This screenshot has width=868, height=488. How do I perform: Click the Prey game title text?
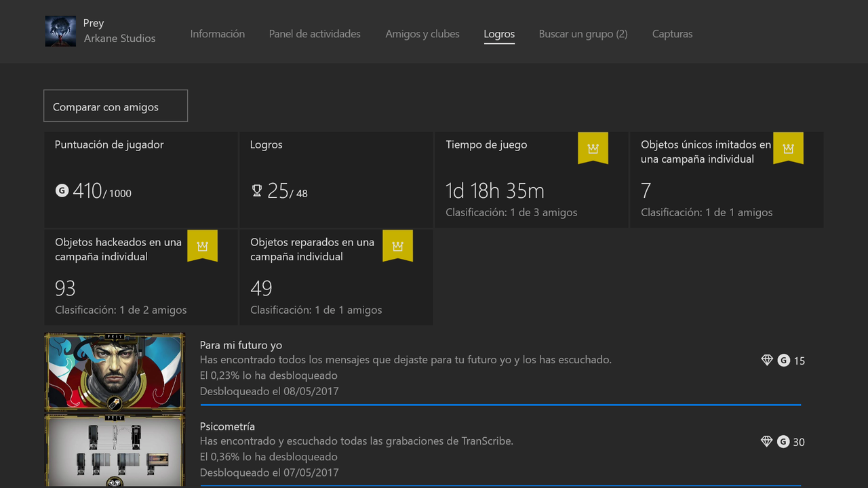[94, 23]
